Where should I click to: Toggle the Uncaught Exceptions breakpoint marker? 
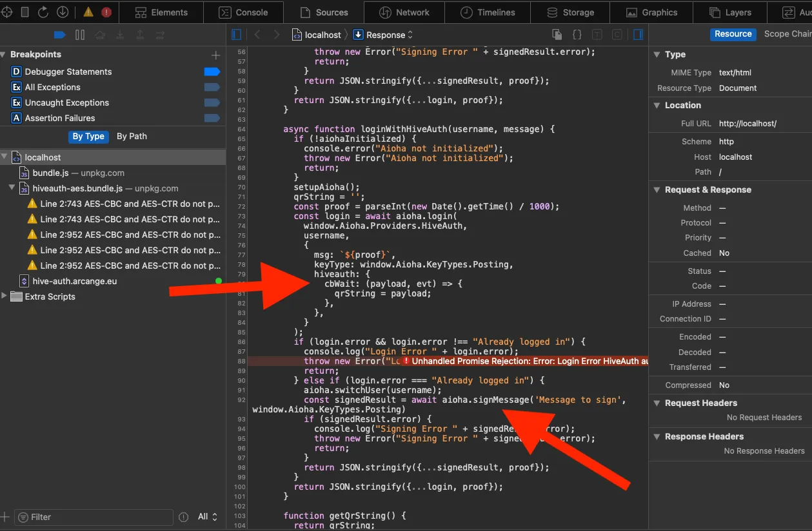pyautogui.click(x=212, y=102)
